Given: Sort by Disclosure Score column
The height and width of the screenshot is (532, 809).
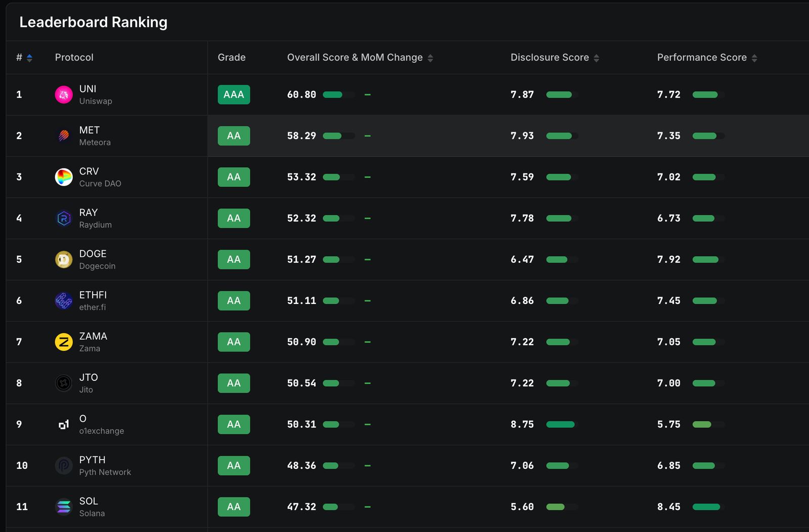Looking at the screenshot, I should 597,58.
